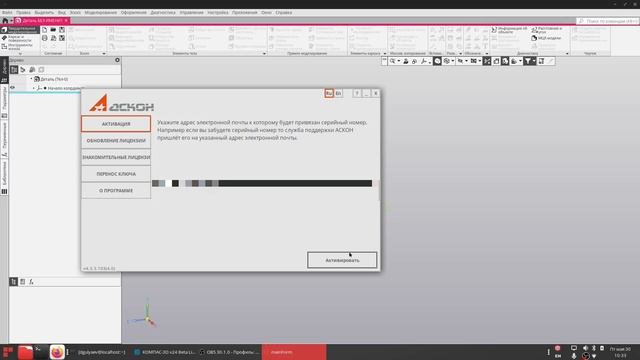
Task: Open the ПЕРЕНОС КЛЮЧА tab
Action: (x=116, y=174)
